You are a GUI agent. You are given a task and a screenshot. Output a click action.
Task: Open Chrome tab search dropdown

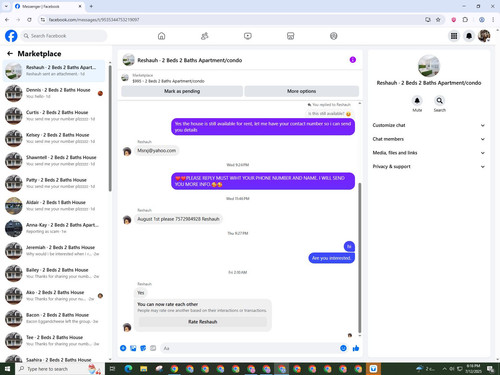(x=6, y=6)
